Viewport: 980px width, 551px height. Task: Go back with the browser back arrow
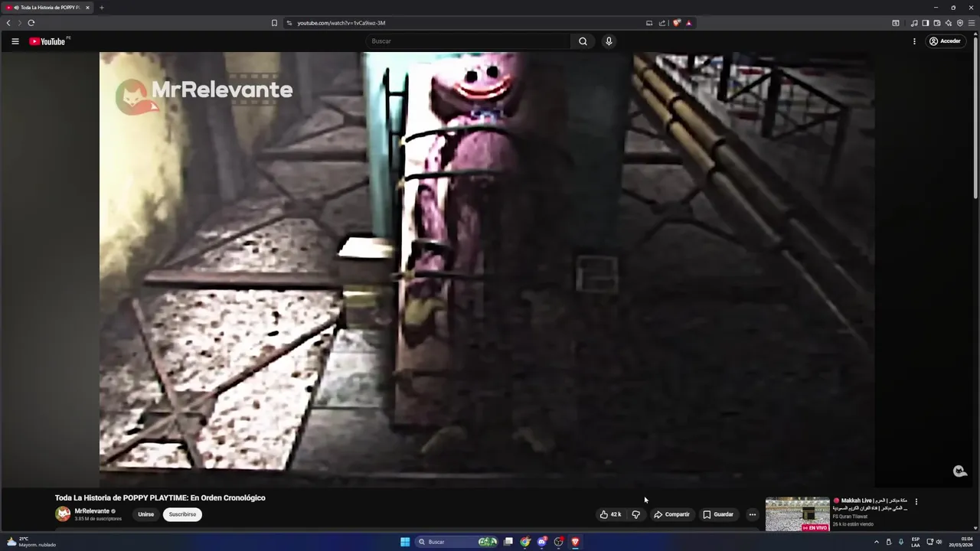click(8, 23)
